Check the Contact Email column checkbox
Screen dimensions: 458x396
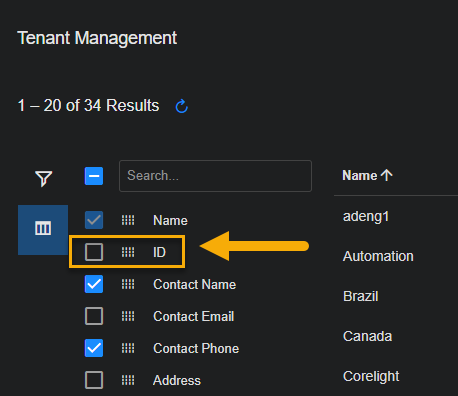94,316
